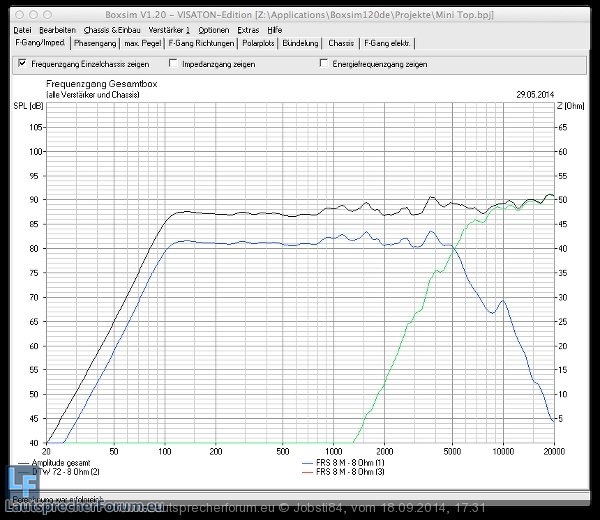The width and height of the screenshot is (600, 520).
Task: Switch to the Bündelung tab
Action: pos(301,44)
